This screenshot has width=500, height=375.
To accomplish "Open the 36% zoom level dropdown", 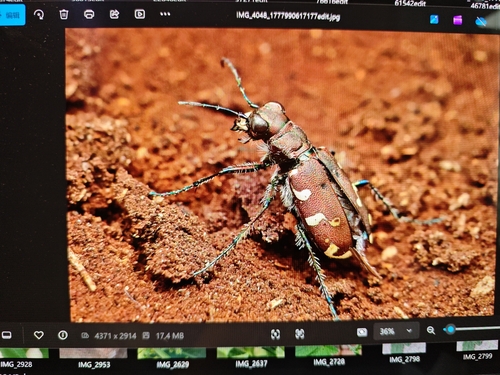I will 396,331.
